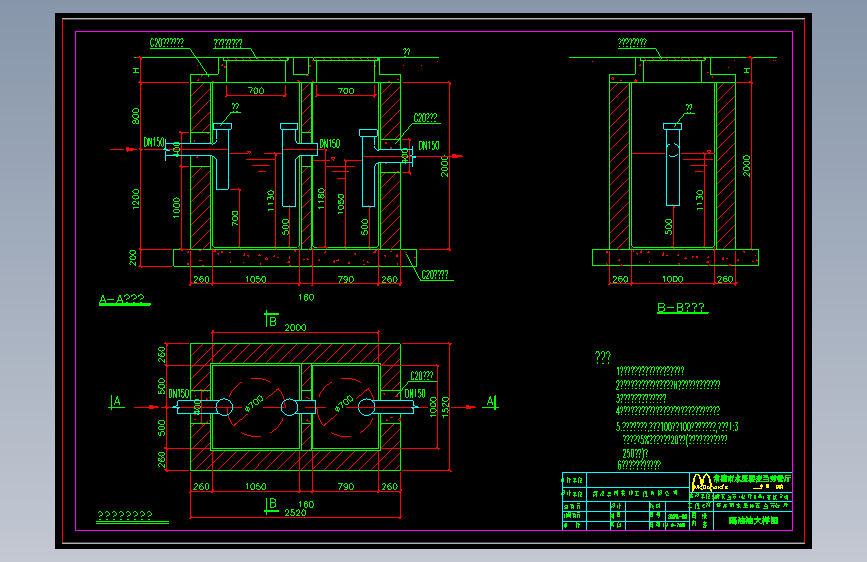This screenshot has width=867, height=562.
Task: Click section mark "A" right of plan view
Action: (x=492, y=402)
